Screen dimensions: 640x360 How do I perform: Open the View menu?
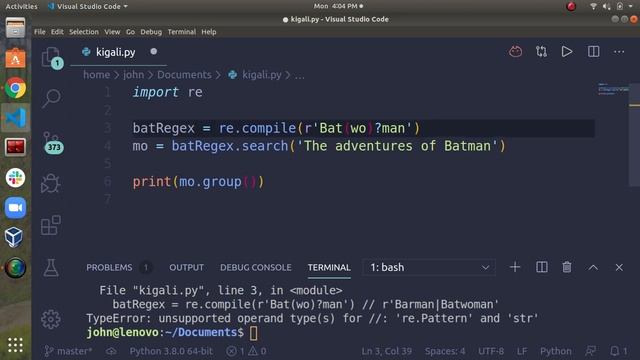[112, 32]
